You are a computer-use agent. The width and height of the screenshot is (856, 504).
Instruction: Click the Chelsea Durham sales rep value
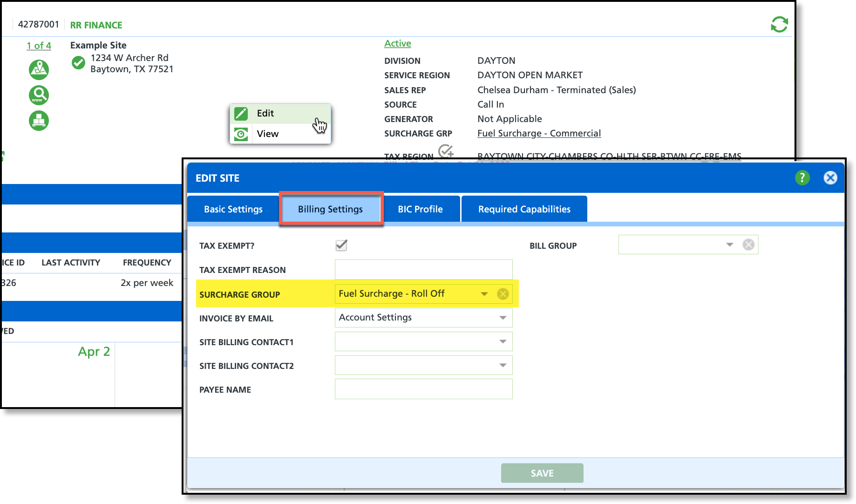[557, 90]
